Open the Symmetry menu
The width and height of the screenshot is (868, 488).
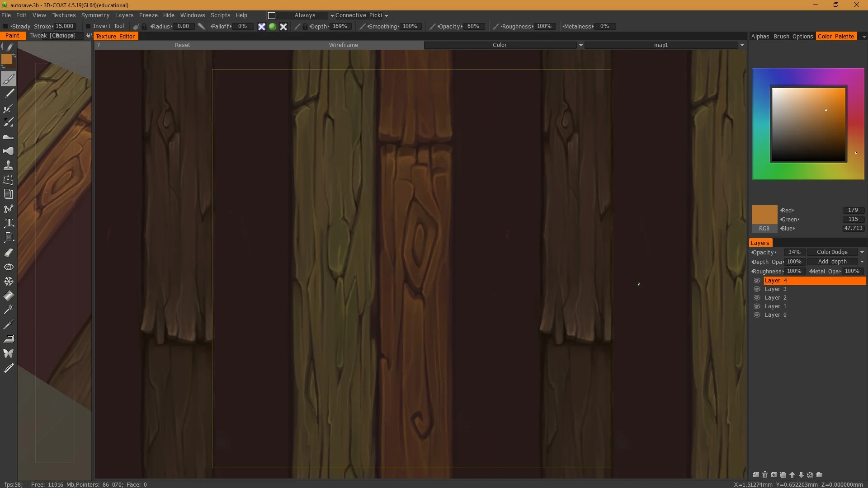[x=95, y=15]
